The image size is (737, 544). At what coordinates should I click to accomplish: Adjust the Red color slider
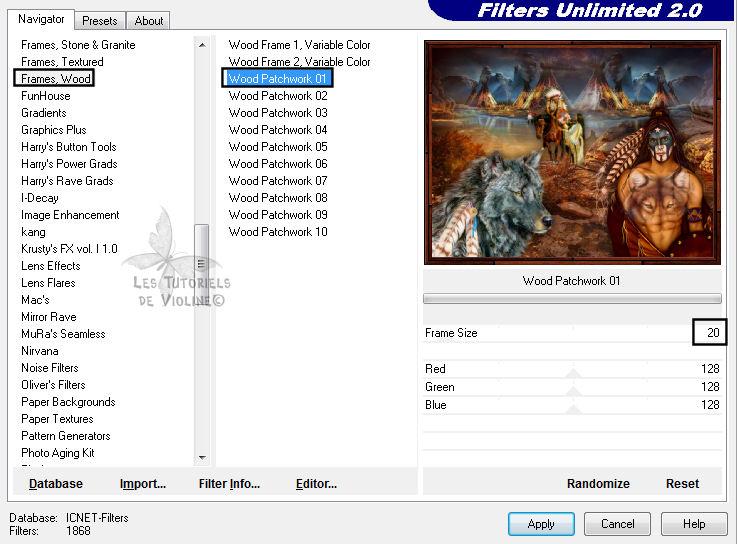[573, 370]
